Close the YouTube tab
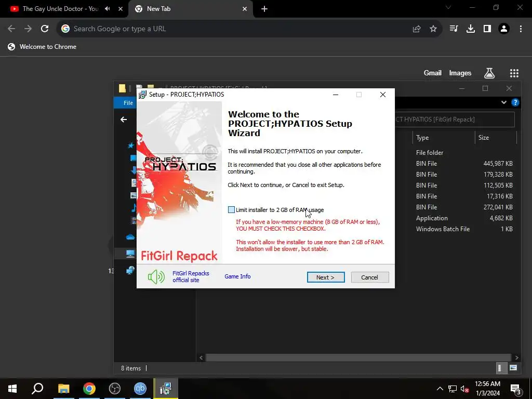Viewport: 532px width, 399px height. (x=121, y=9)
